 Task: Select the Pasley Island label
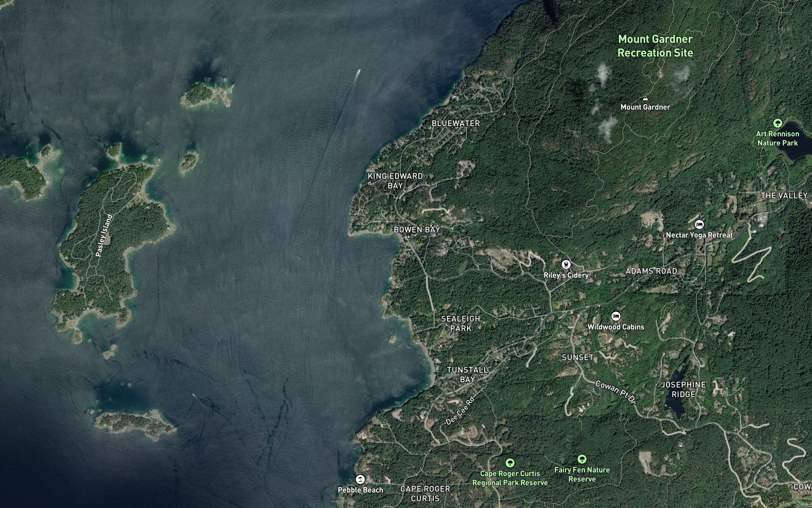(x=104, y=235)
